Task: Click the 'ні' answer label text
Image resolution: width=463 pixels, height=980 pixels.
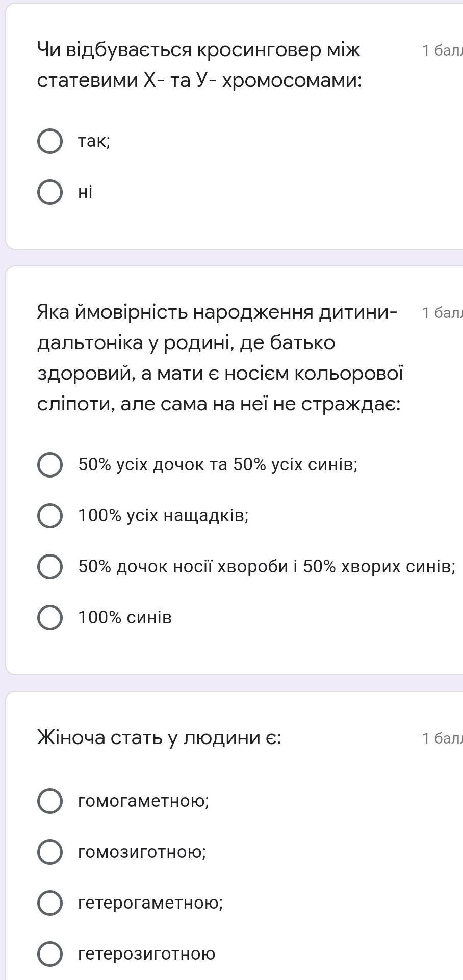Action: 85,192
